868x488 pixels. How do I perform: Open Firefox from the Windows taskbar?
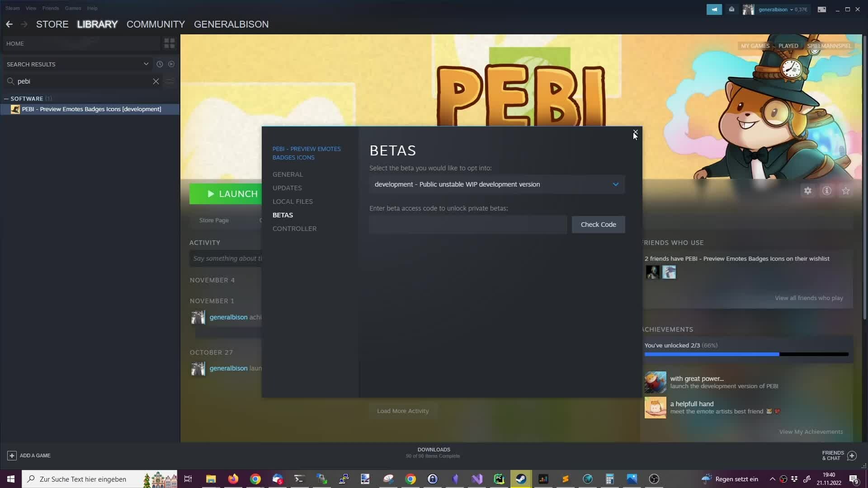coord(233,479)
